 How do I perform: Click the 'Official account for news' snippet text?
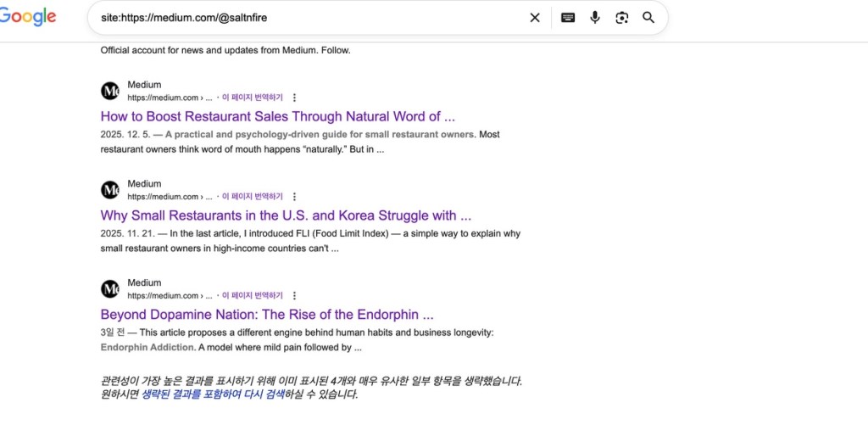tap(225, 50)
